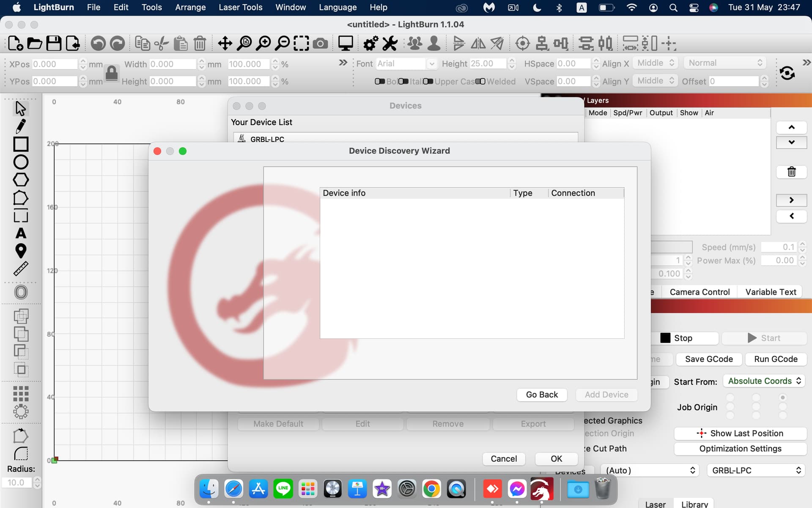Switch to the Camera Control tab
This screenshot has width=812, height=508.
coord(700,292)
